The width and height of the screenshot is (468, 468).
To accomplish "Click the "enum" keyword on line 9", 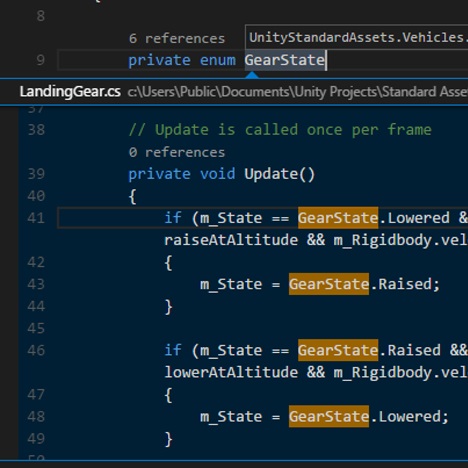I will pos(218,60).
